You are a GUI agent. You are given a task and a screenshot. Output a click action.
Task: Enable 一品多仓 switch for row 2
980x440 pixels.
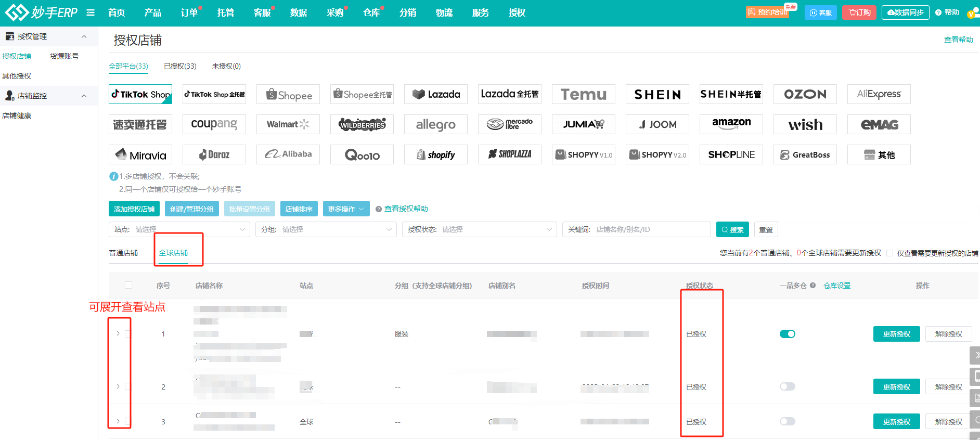788,386
